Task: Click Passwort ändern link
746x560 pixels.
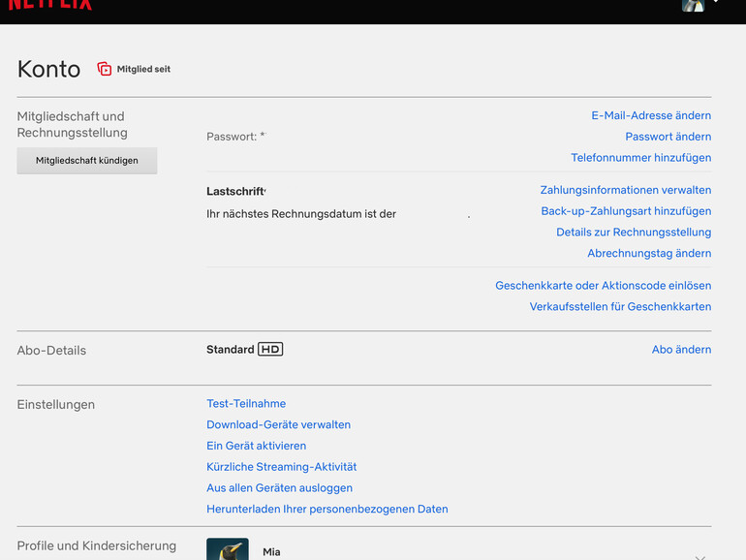Action: [x=668, y=137]
